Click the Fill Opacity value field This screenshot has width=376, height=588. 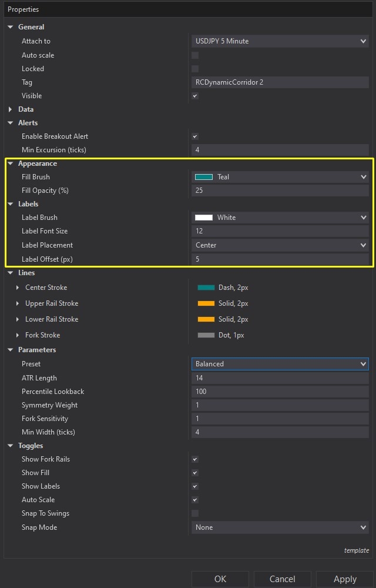click(280, 191)
